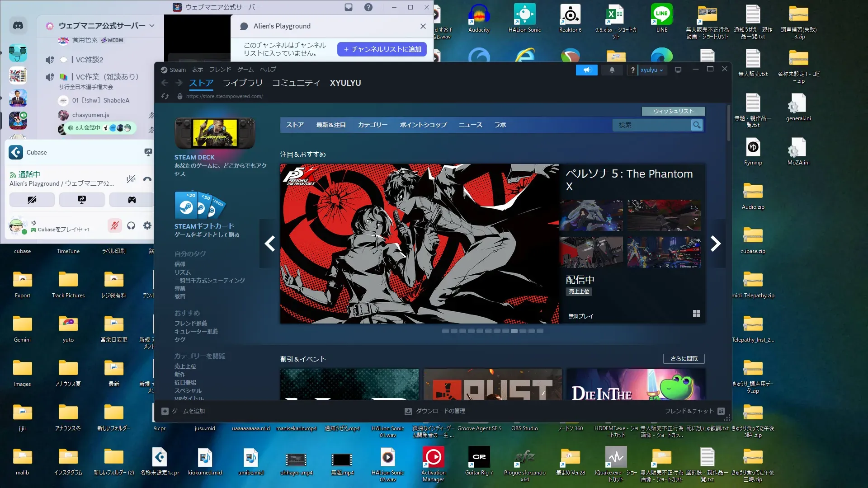Click Steam Big Picture mode monitor icon
This screenshot has width=868, height=488.
[x=678, y=70]
